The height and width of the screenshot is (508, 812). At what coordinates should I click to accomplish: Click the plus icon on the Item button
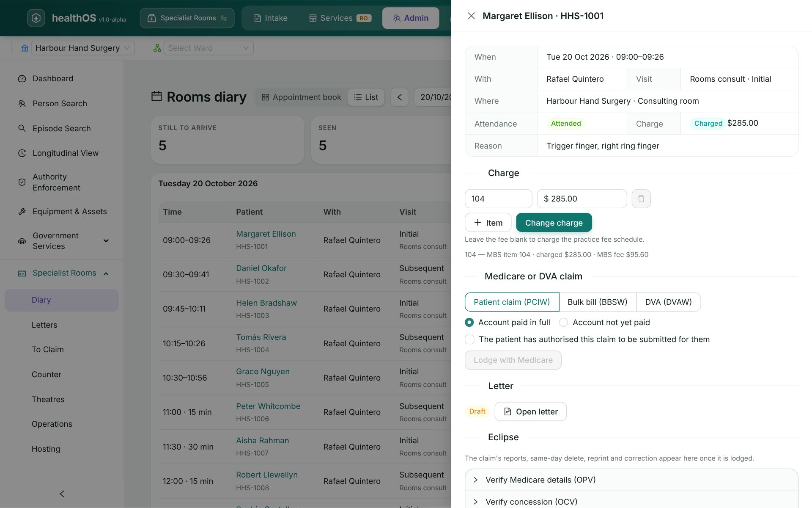click(477, 223)
